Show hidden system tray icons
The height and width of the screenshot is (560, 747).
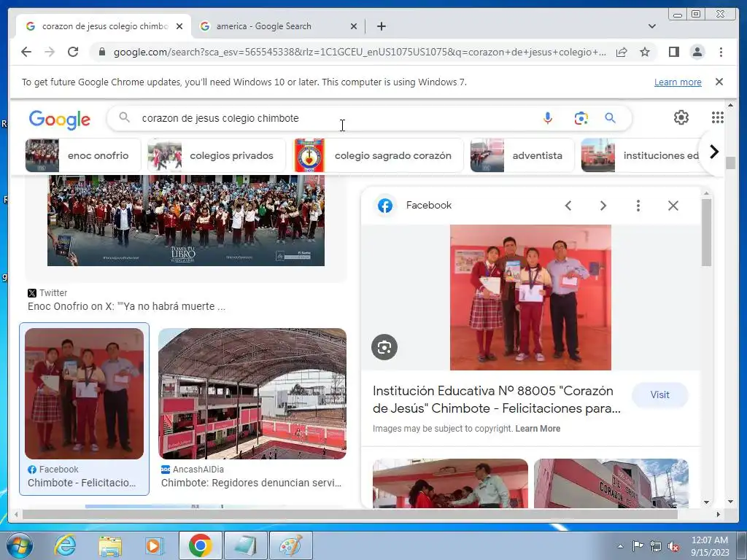(x=620, y=546)
